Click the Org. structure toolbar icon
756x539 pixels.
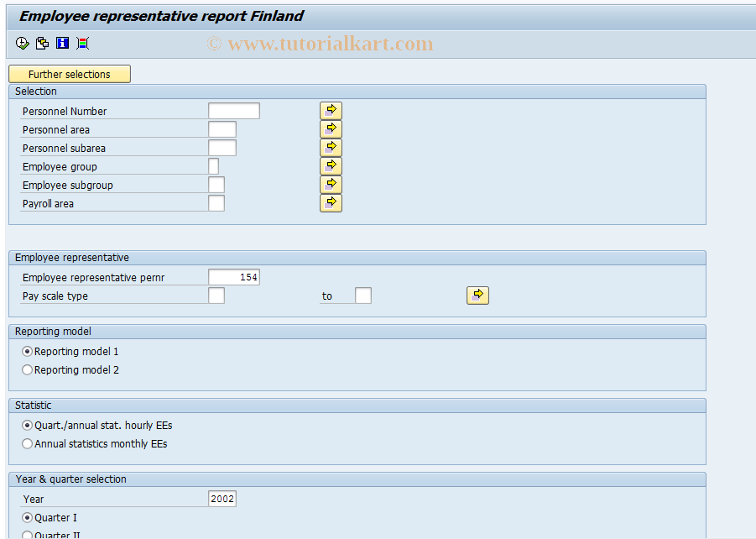click(83, 44)
